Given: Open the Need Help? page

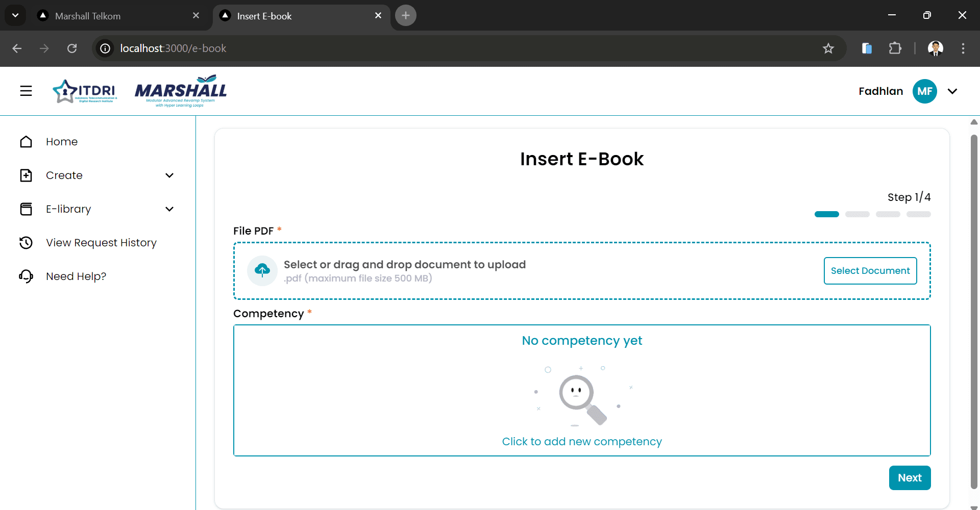Looking at the screenshot, I should tap(76, 276).
